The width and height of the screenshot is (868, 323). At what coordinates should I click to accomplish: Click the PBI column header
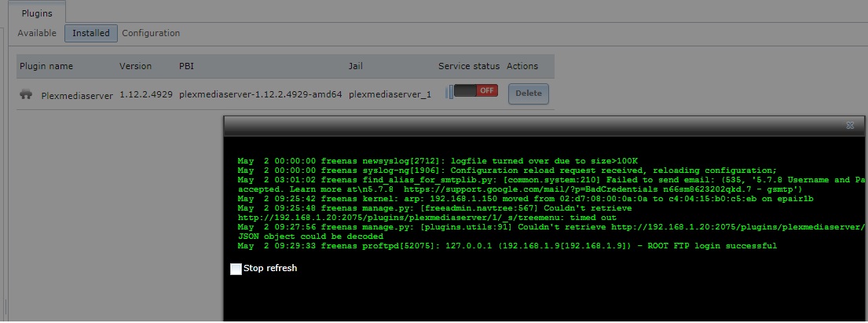click(186, 66)
